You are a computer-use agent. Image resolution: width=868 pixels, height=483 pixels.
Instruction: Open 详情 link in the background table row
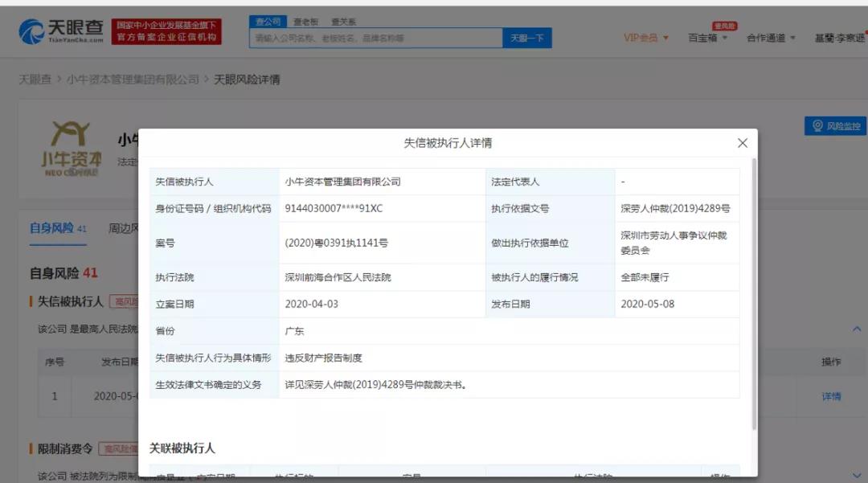(831, 396)
